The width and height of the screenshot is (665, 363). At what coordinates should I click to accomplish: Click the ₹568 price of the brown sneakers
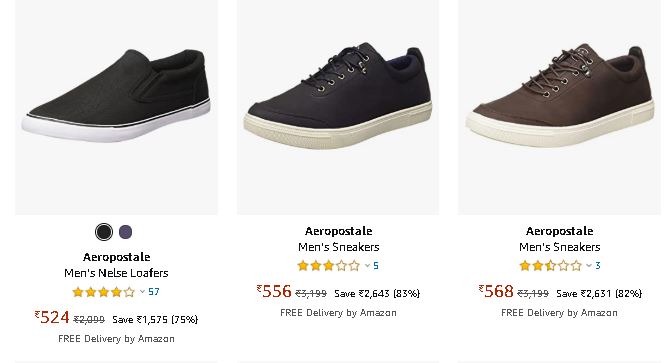(496, 291)
